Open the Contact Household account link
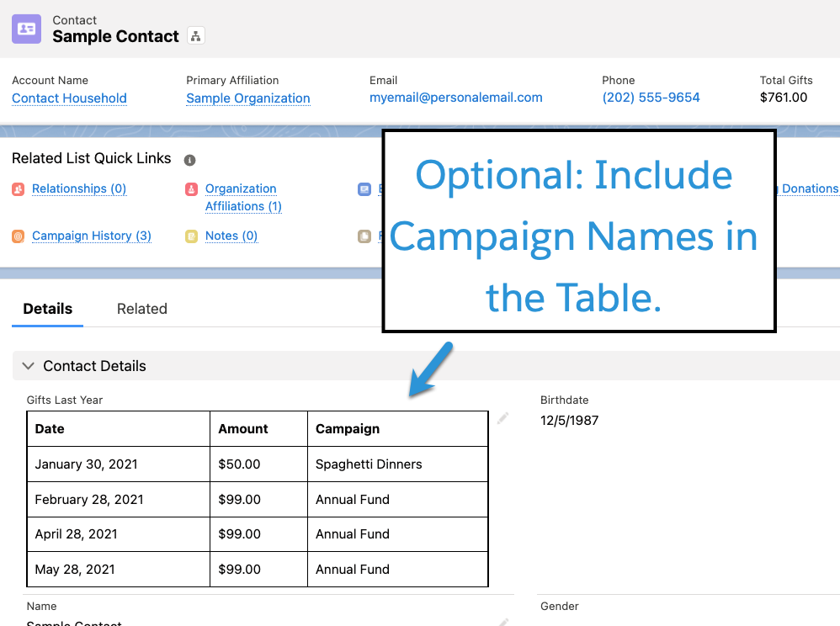The width and height of the screenshot is (840, 626). point(69,98)
